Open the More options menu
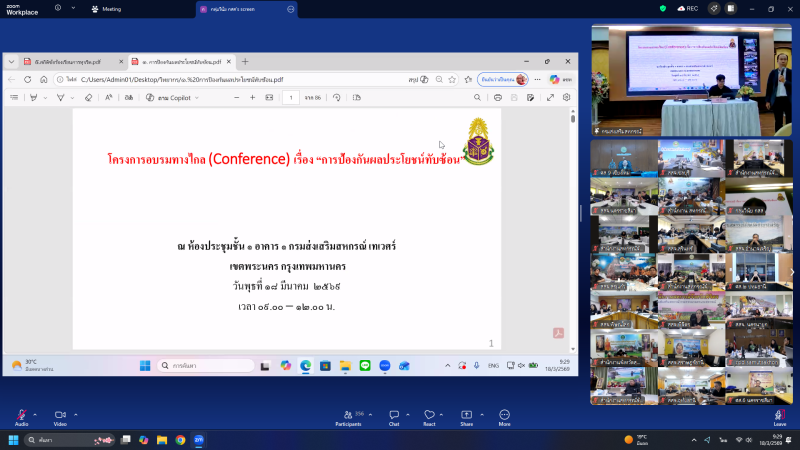800x450 pixels. (x=504, y=415)
